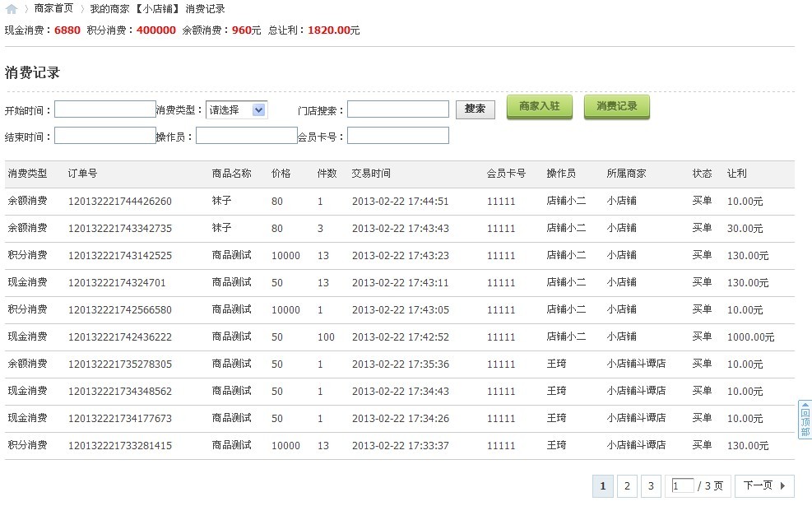The image size is (812, 506).
Task: Click the 操作员 input field
Action: point(247,136)
